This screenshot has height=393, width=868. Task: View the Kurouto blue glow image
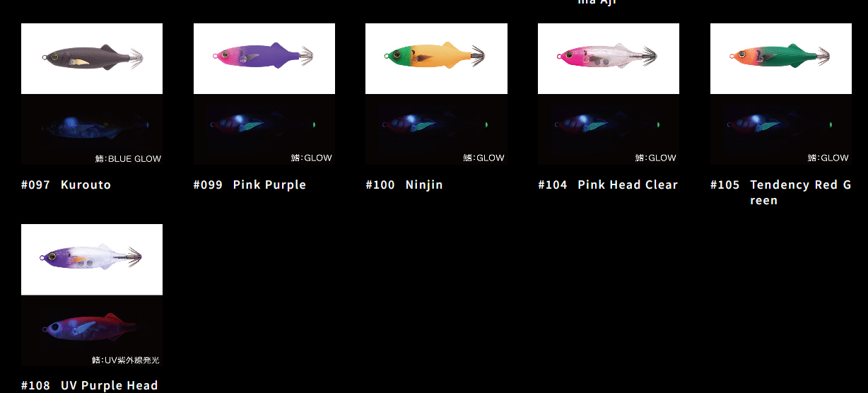tap(92, 129)
